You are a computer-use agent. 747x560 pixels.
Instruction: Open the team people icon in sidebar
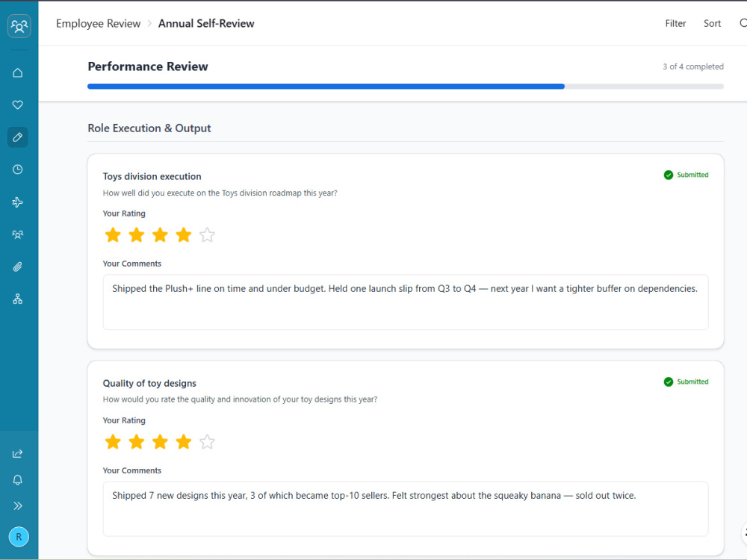coord(18,234)
